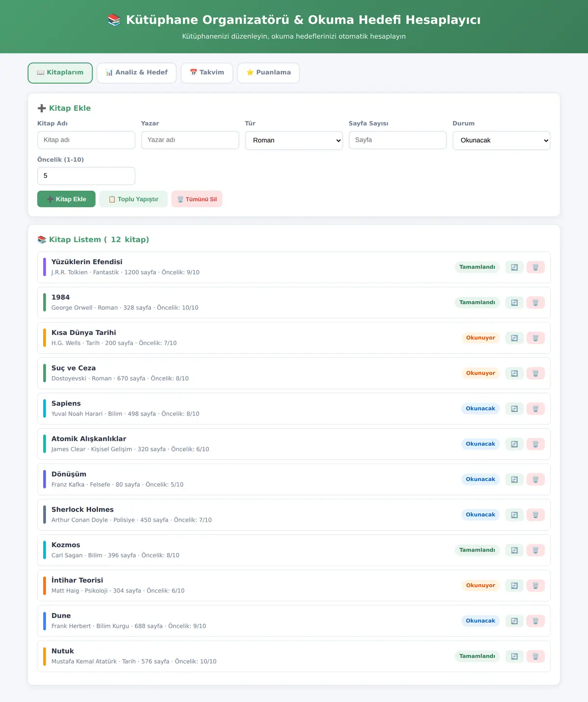Click the Dönüşüm book title
Image resolution: width=588 pixels, height=702 pixels.
click(x=69, y=474)
